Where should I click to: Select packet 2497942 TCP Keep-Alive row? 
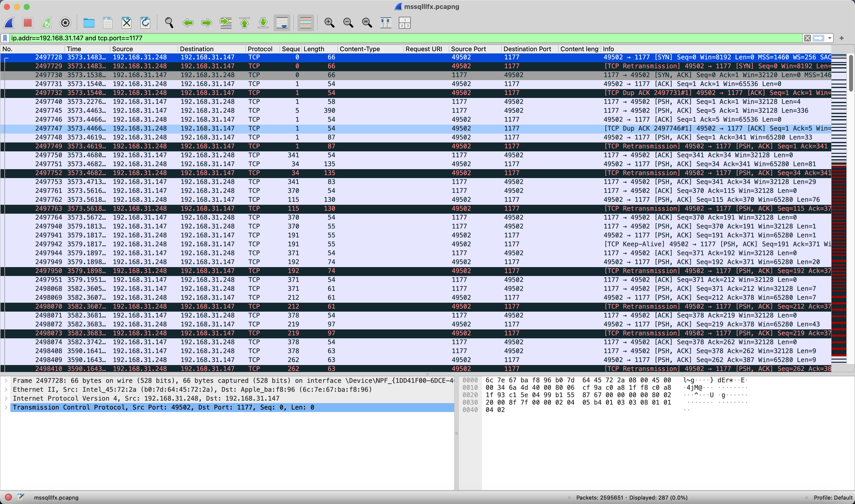pos(416,244)
